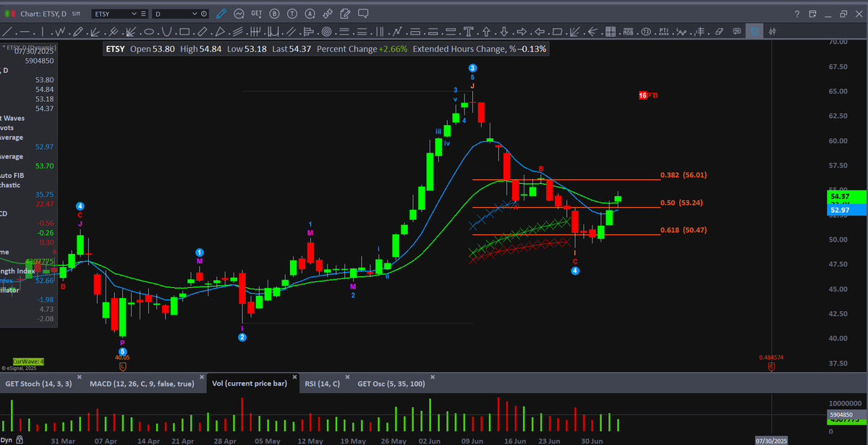Click the 0.382 (56.01) Fibonacci label

[x=684, y=175]
